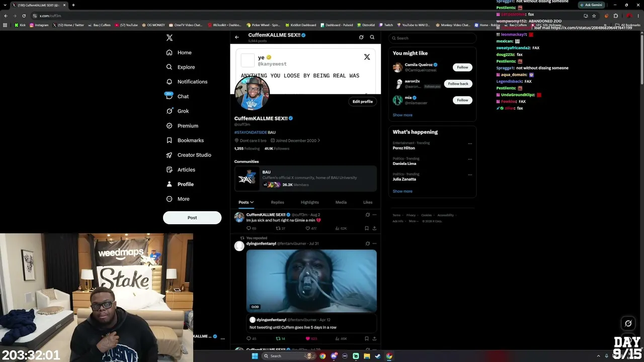The height and width of the screenshot is (362, 644).
Task: Follow mia from suggestions
Action: 462,100
